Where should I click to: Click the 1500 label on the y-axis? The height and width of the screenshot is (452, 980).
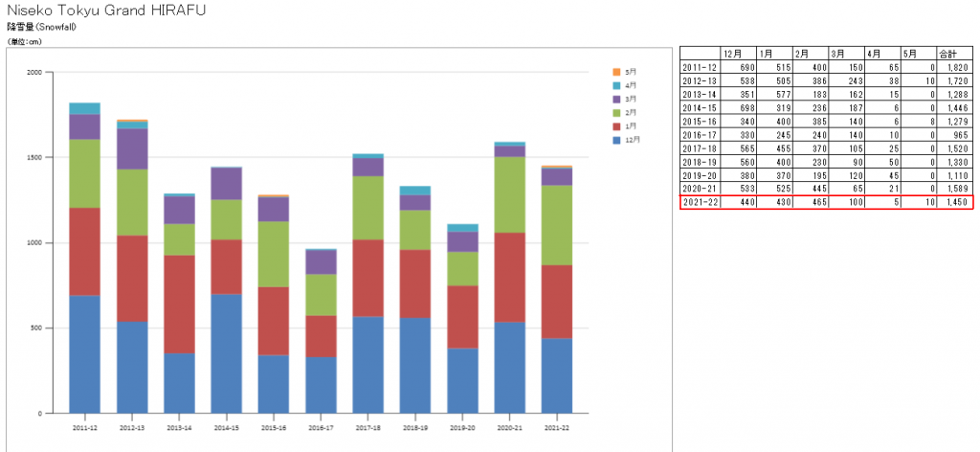click(34, 158)
